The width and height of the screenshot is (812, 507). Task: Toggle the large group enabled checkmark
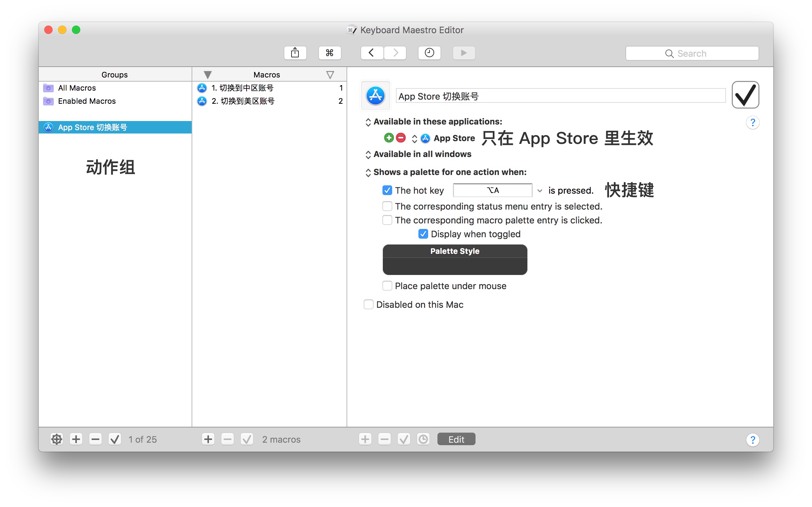point(745,95)
